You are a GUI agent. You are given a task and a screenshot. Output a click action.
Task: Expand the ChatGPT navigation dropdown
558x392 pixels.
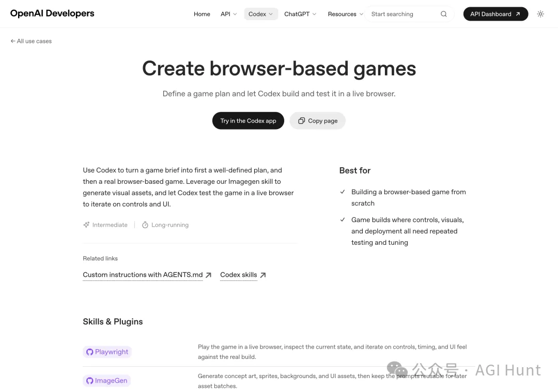tap(300, 14)
